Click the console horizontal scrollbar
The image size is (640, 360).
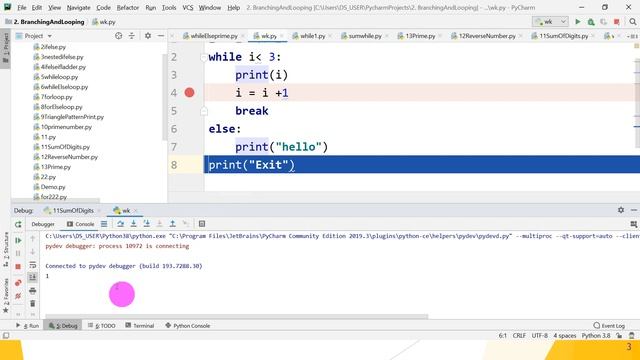click(237, 316)
